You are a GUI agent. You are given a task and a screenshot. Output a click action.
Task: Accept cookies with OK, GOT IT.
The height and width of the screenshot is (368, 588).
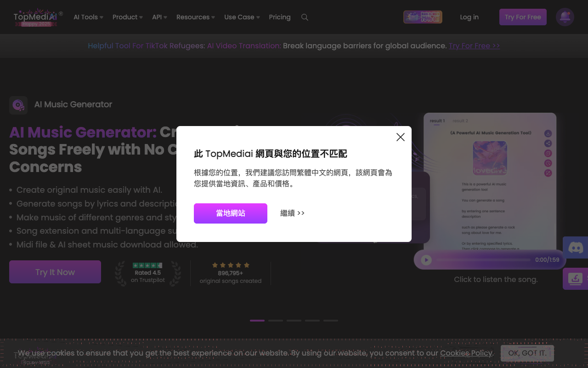(527, 353)
